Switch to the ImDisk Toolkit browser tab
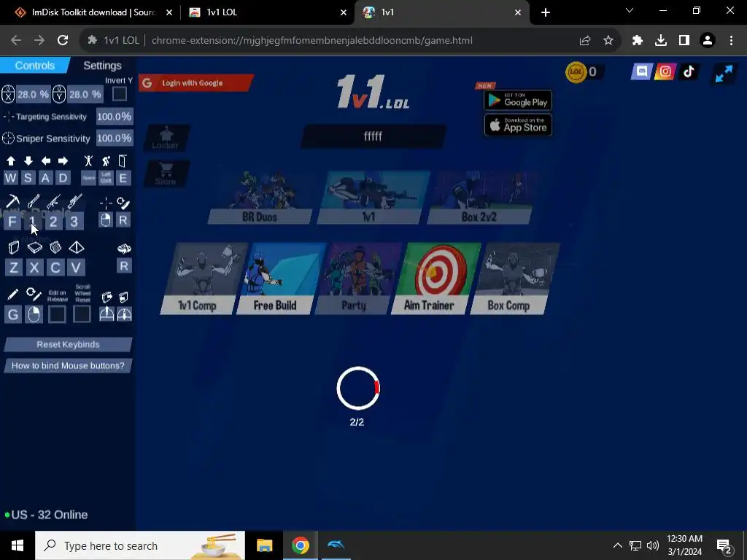Viewport: 747px width, 560px height. point(93,12)
